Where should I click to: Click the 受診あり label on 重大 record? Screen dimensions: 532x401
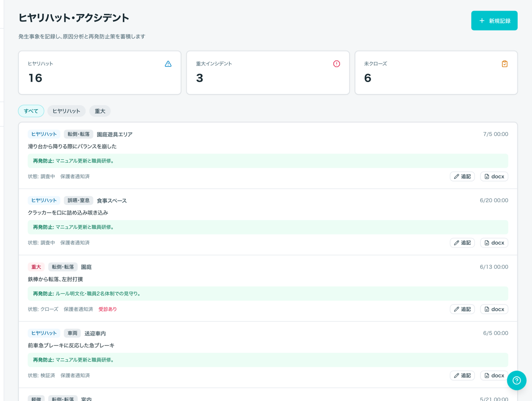[108, 309]
